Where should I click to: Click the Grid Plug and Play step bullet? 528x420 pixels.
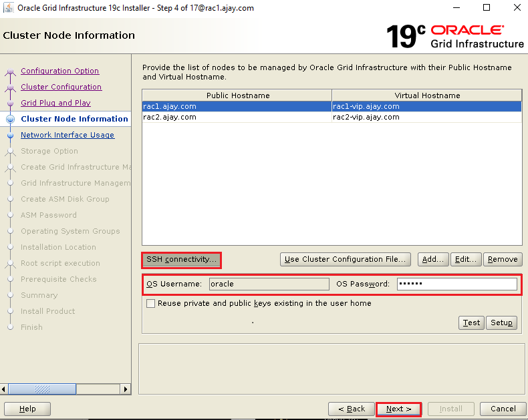pyautogui.click(x=11, y=103)
